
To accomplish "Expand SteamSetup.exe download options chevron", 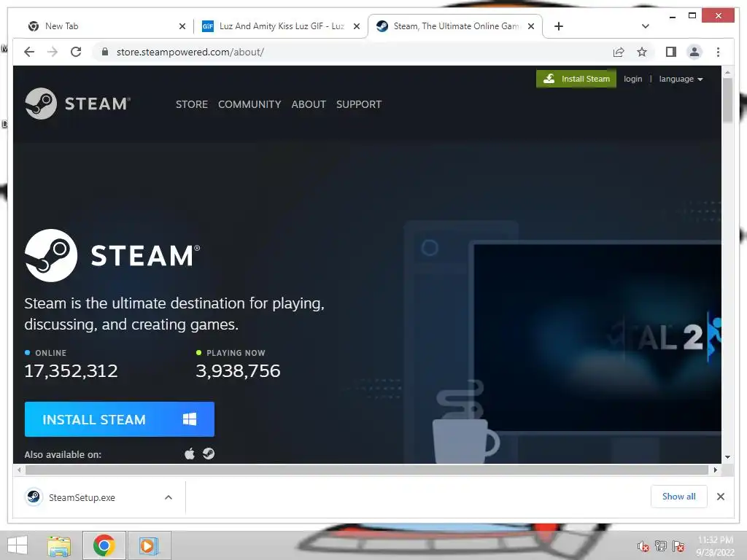I will click(x=169, y=497).
